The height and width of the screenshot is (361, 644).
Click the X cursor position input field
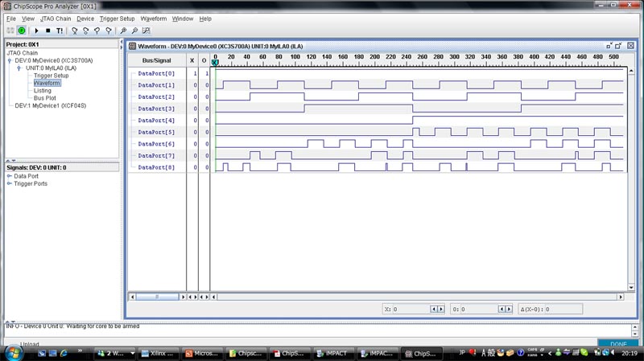click(411, 310)
